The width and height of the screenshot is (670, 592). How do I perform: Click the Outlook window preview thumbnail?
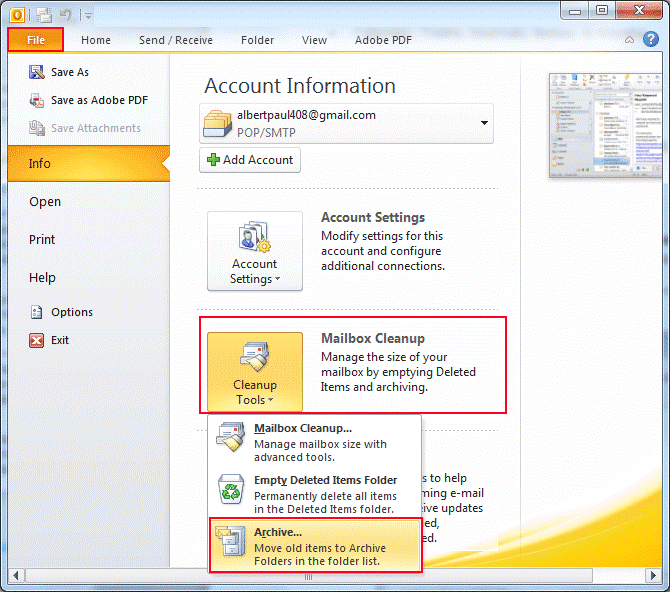[605, 125]
